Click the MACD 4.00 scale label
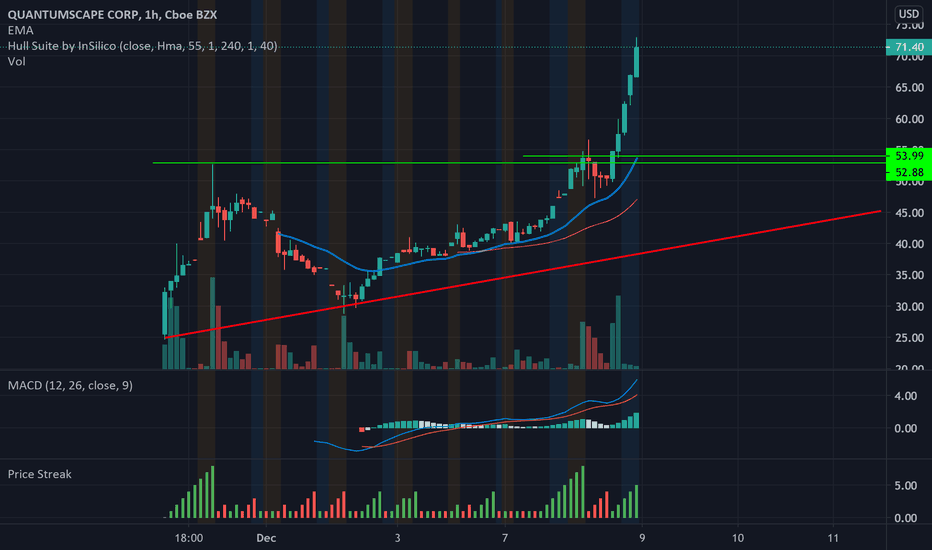The height and width of the screenshot is (550, 932). coord(905,396)
